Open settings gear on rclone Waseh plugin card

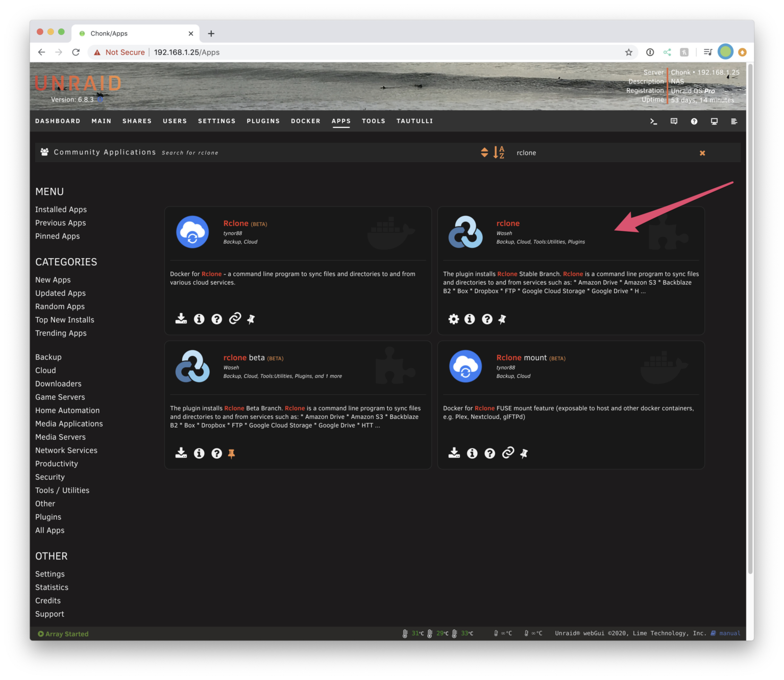click(454, 319)
